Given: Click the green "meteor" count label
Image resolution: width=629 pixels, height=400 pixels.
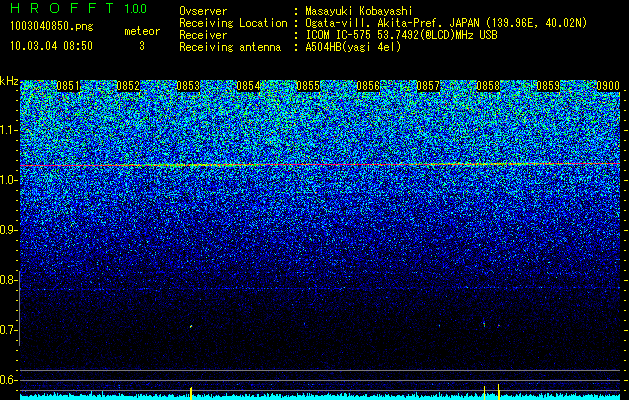Looking at the screenshot, I should (142, 31).
